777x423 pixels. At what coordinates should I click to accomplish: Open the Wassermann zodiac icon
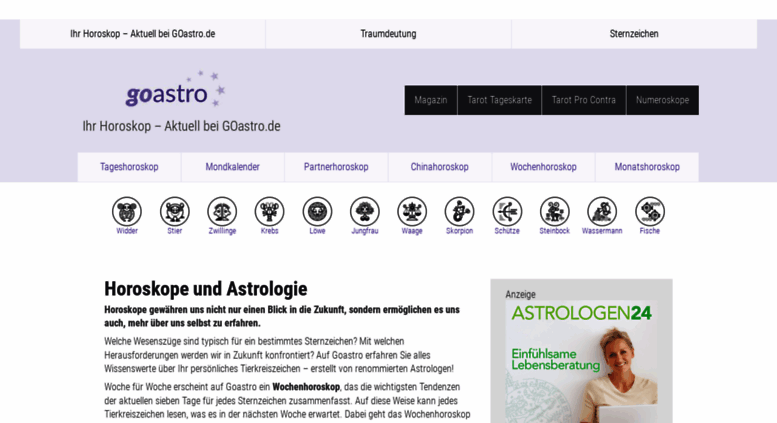click(602, 212)
